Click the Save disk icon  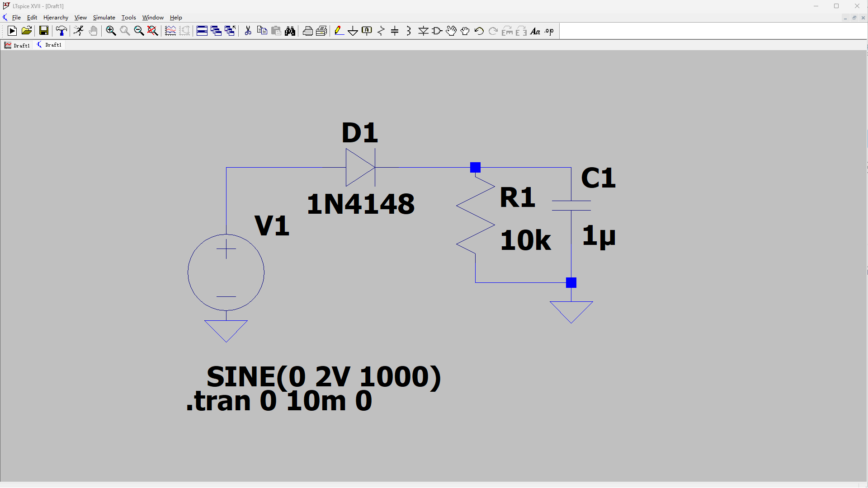(43, 31)
